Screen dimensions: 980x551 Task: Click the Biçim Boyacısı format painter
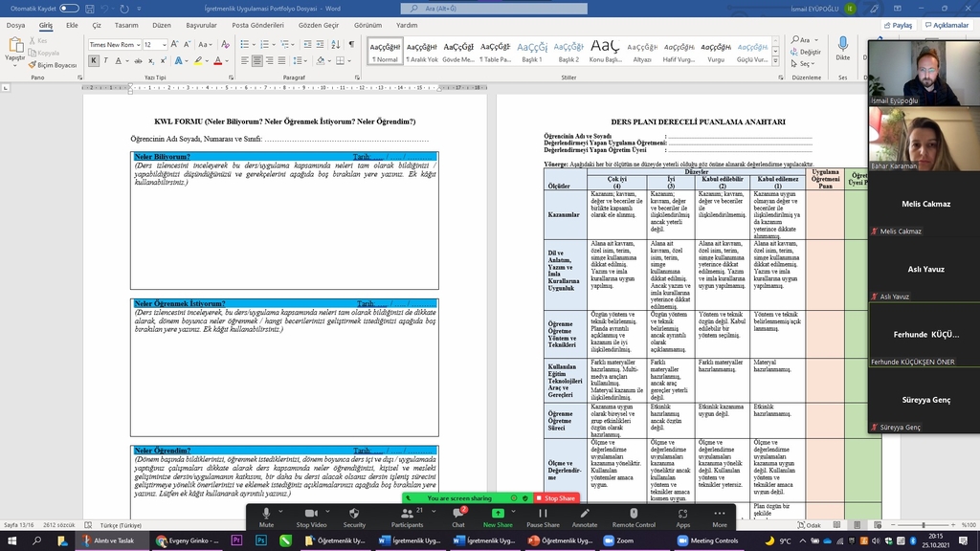click(53, 65)
